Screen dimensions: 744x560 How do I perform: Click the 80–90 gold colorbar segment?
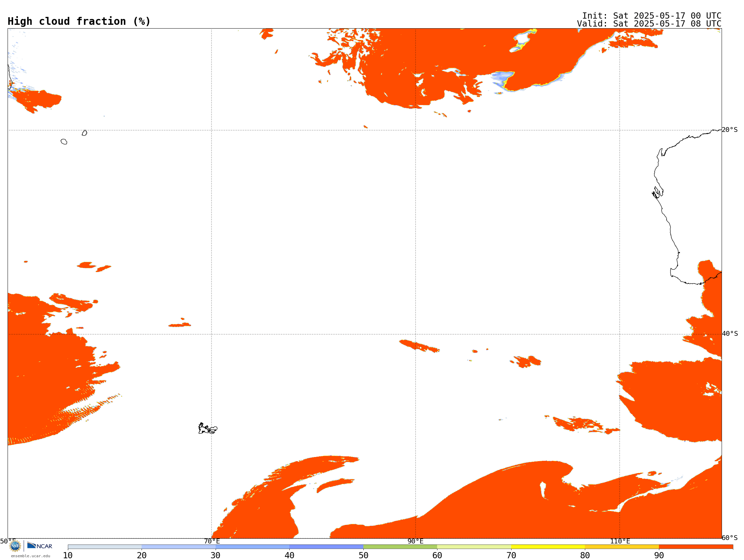click(622, 547)
